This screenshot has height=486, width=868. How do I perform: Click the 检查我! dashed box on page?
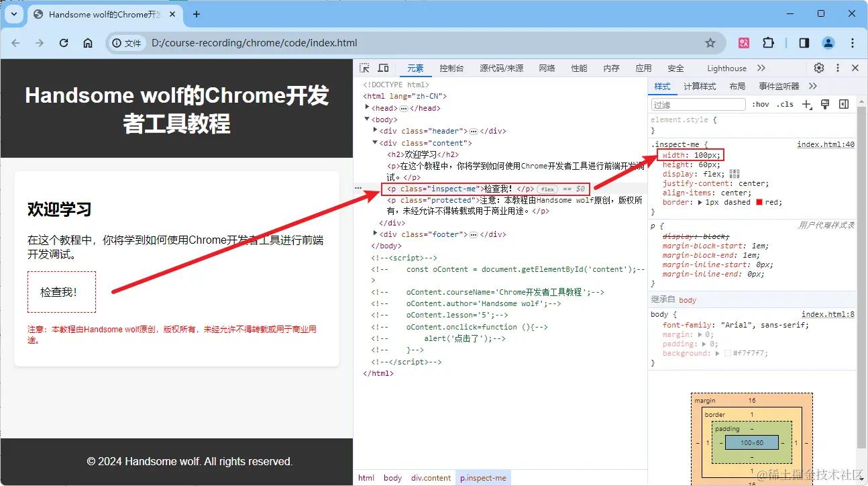(62, 292)
